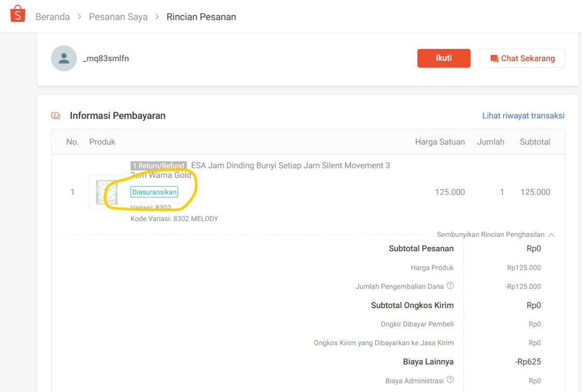Click the seller avatar icon

(64, 59)
